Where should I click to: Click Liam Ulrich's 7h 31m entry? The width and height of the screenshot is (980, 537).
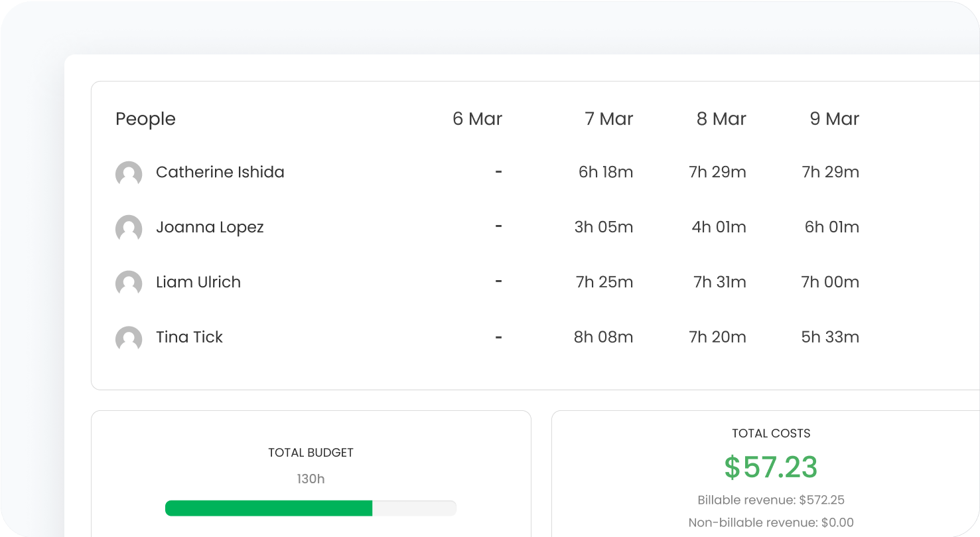(720, 282)
